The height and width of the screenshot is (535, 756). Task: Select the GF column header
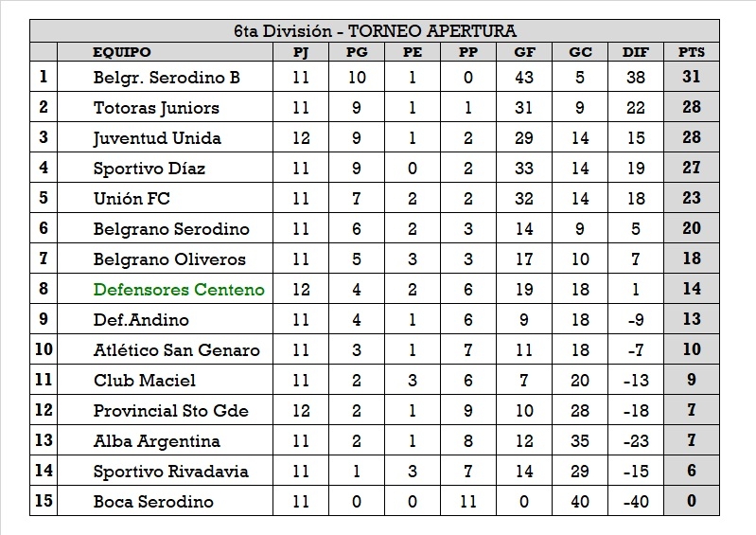tap(523, 52)
